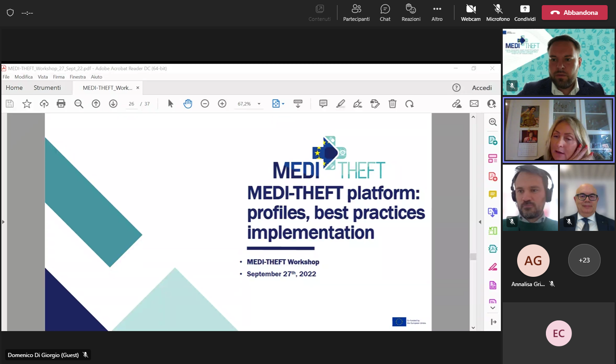Choose the highlight text pen tool

[x=341, y=104]
